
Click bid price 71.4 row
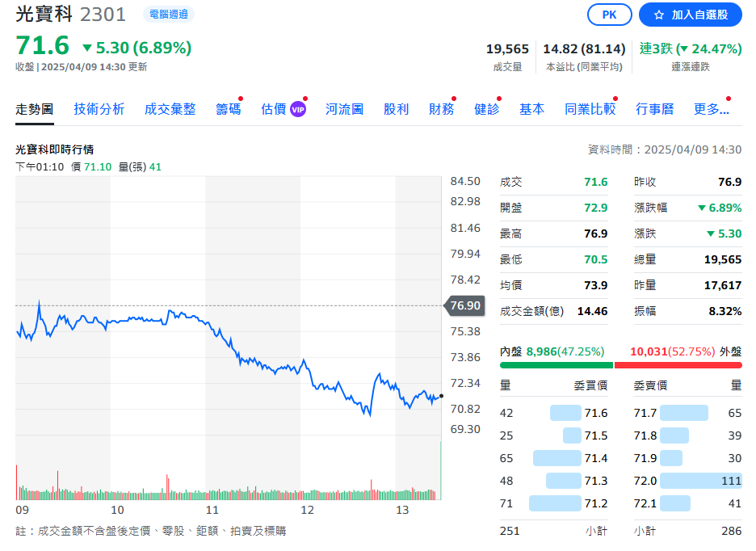553,458
